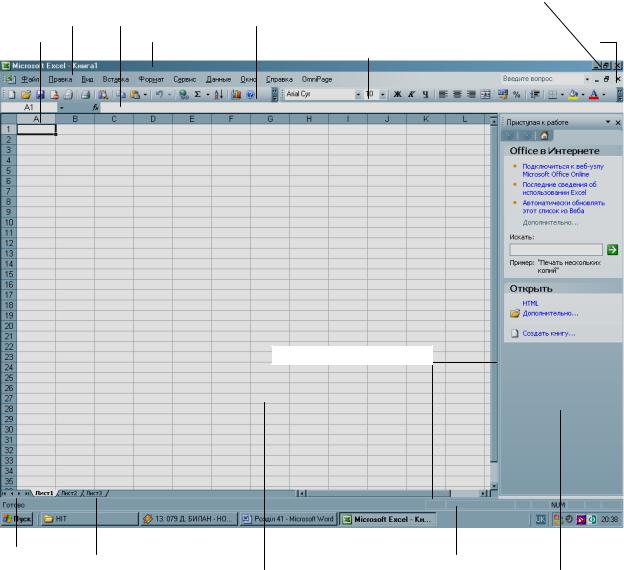Sort ascending with the A-Z arrow icon
The image size is (624, 570).
218,95
